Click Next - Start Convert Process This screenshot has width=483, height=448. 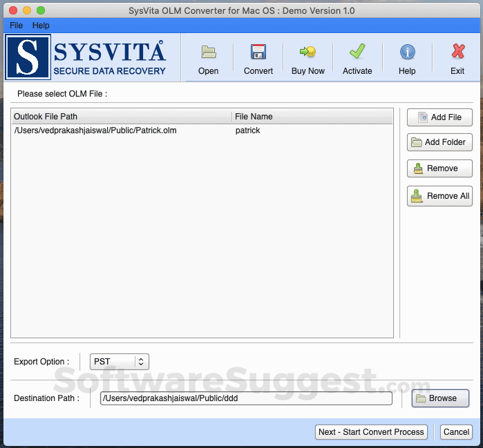pyautogui.click(x=371, y=432)
